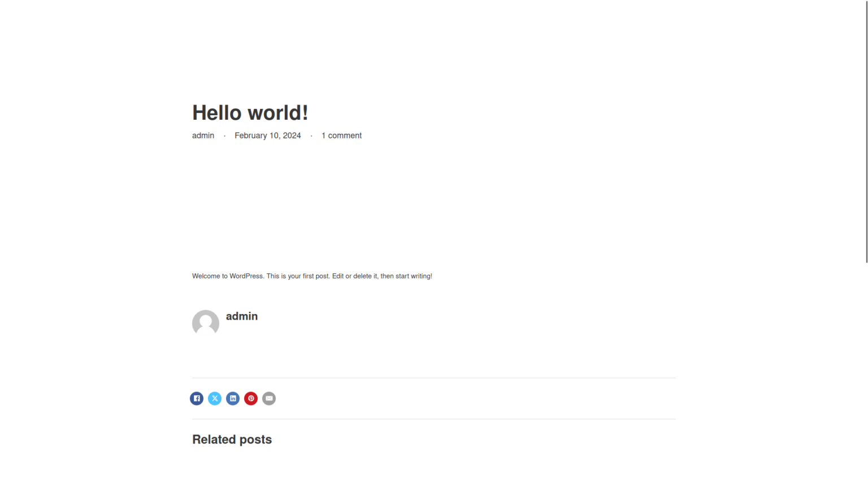Click the dot separator after admin
This screenshot has height=488, width=868.
click(x=224, y=136)
